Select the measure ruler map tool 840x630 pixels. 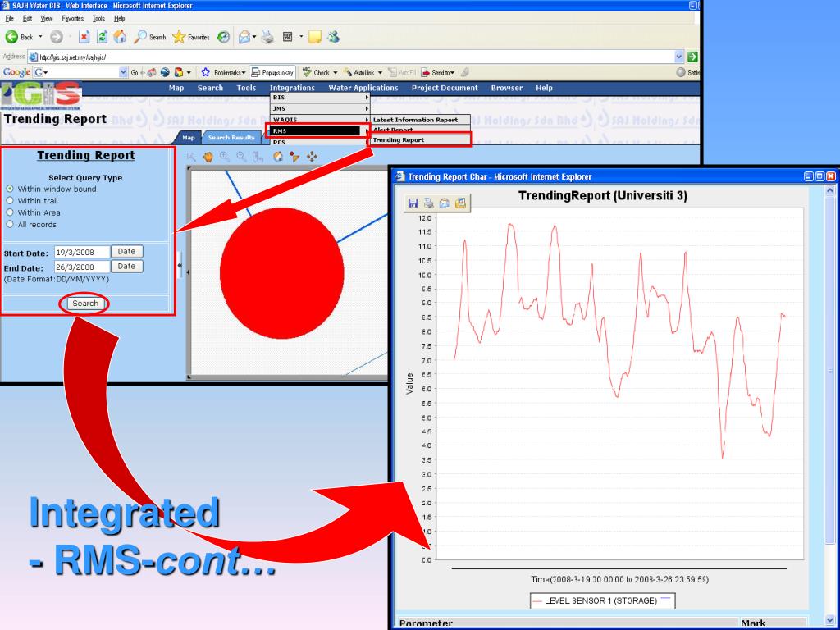coord(258,157)
